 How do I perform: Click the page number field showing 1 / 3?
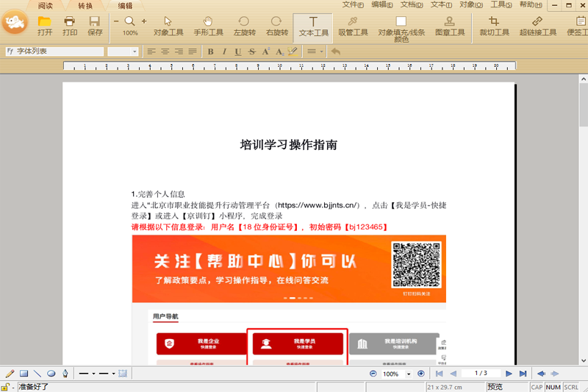point(481,374)
